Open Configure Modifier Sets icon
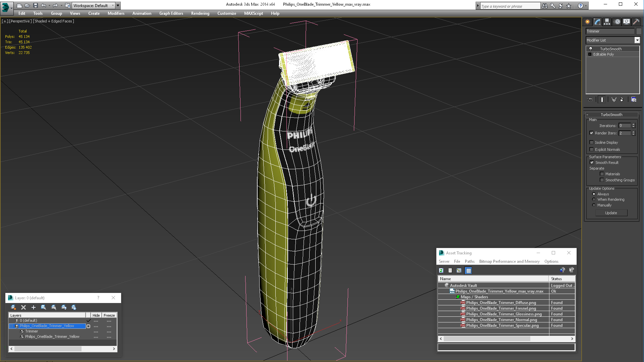The width and height of the screenshot is (644, 362). [634, 100]
